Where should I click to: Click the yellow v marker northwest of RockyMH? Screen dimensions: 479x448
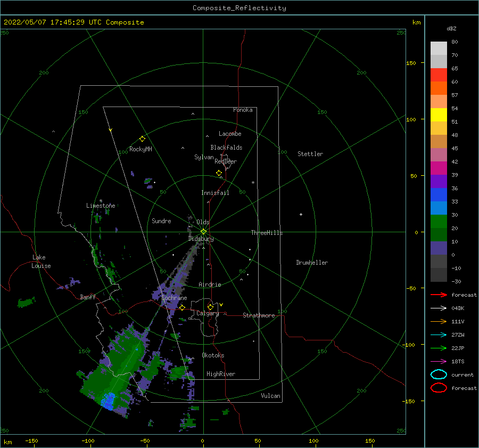(x=111, y=130)
